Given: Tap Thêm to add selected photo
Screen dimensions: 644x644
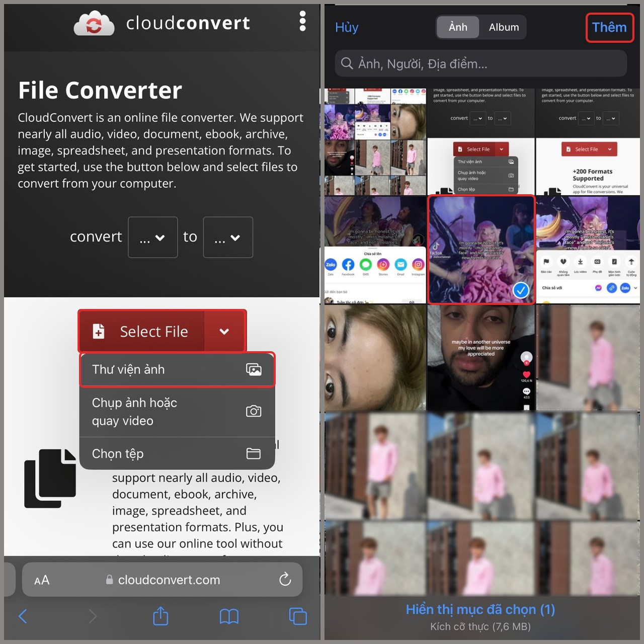Looking at the screenshot, I should click(x=609, y=27).
